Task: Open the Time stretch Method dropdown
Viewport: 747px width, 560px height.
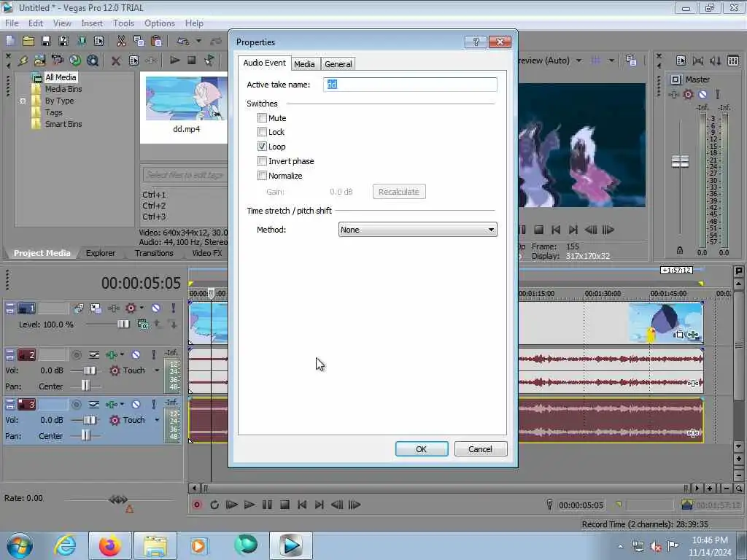Action: [x=417, y=230]
